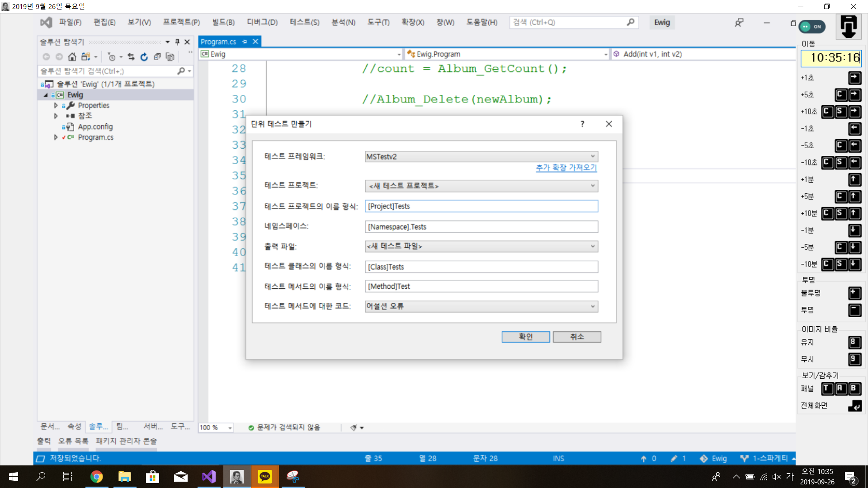Viewport: 868px width, 488px height.
Task: Click the collapse all icon in Solution Explorer
Action: coord(157,57)
